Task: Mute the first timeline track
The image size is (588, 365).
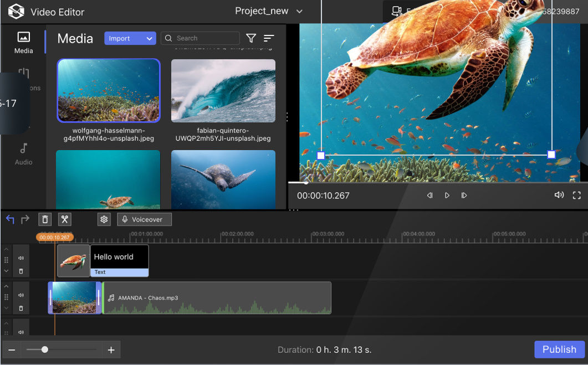Action: pyautogui.click(x=21, y=258)
